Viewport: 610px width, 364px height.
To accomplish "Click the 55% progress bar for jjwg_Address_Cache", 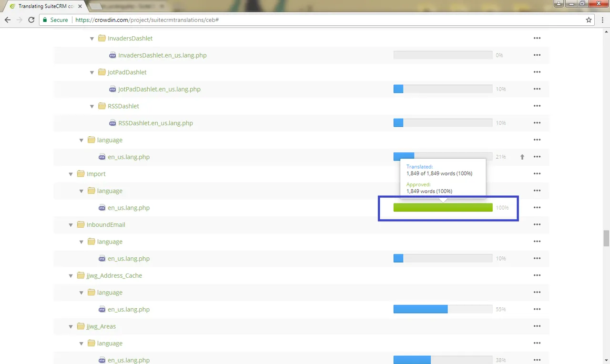I will [x=443, y=309].
